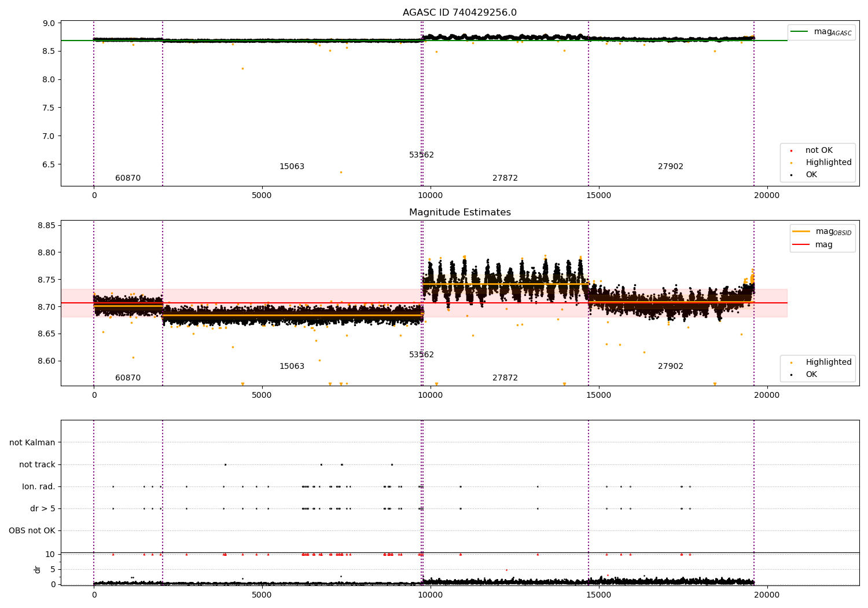Screen dimensions: 868x608
Task: Click OBSID label 53562 in the top plot
Action: pos(421,155)
